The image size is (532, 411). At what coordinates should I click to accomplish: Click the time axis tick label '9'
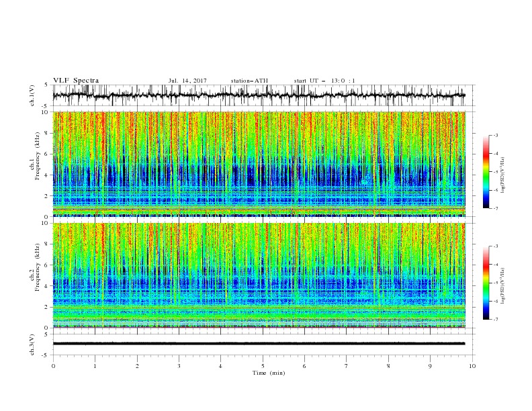[x=430, y=366]
